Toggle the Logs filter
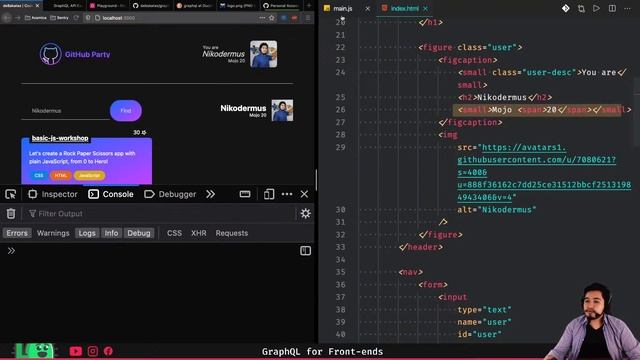The width and height of the screenshot is (640, 360). pos(87,233)
